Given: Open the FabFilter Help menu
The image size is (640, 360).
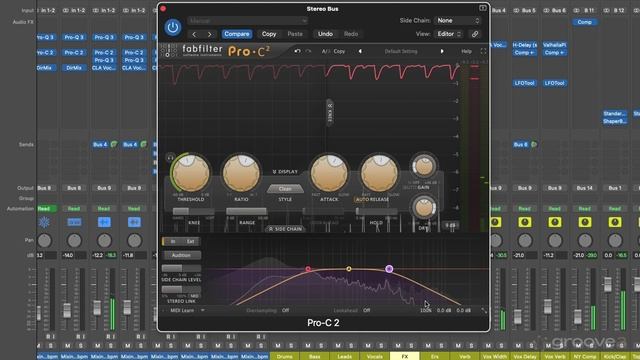Looking at the screenshot, I should click(x=467, y=51).
